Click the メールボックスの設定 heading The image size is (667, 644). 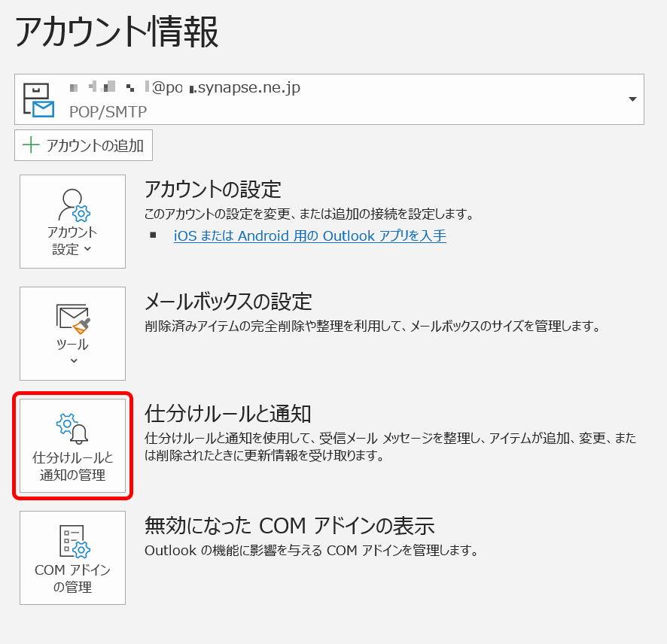(x=228, y=302)
